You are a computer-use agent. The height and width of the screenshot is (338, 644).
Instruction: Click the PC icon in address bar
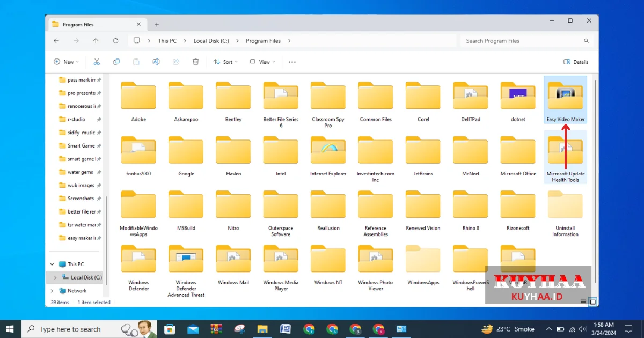coord(137,41)
